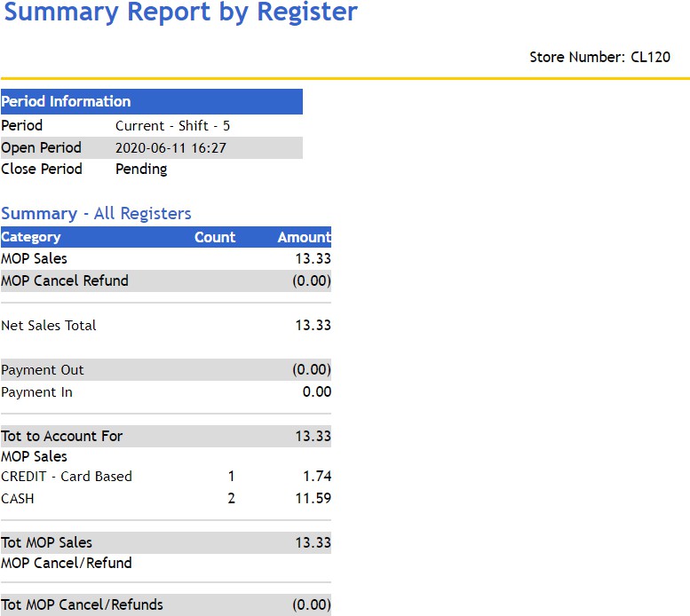Select the Tot MOP Cancel/Refunds row
This screenshot has height=616, width=690.
[166, 605]
